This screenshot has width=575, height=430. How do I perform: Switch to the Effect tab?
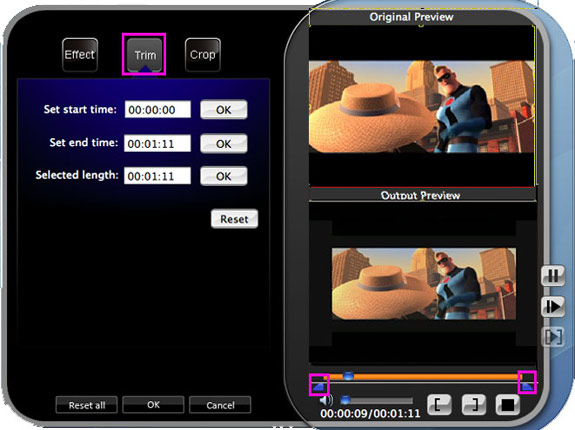pyautogui.click(x=80, y=55)
